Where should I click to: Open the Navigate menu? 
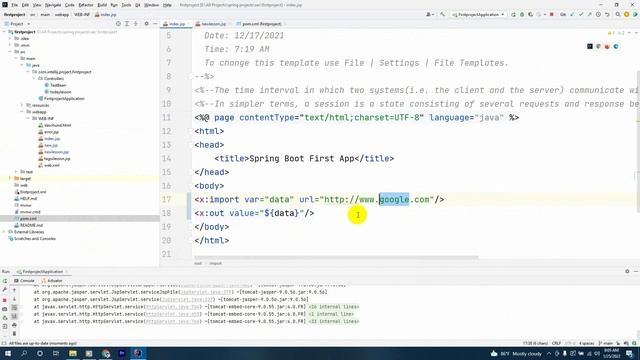point(53,5)
